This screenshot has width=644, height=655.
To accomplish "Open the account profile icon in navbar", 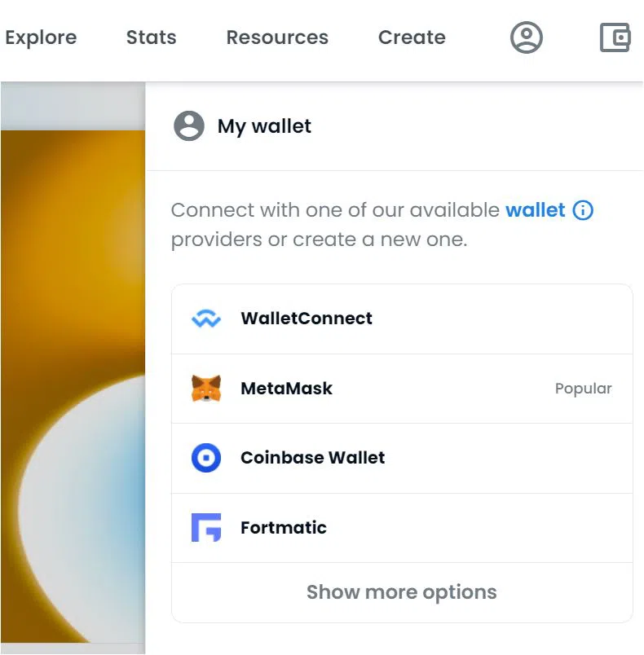I will [526, 37].
